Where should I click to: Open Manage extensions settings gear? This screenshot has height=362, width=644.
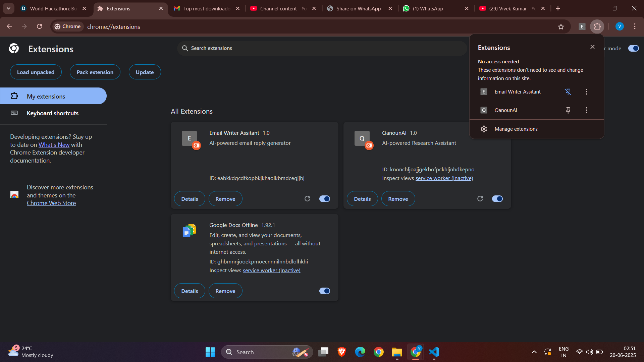click(x=484, y=129)
